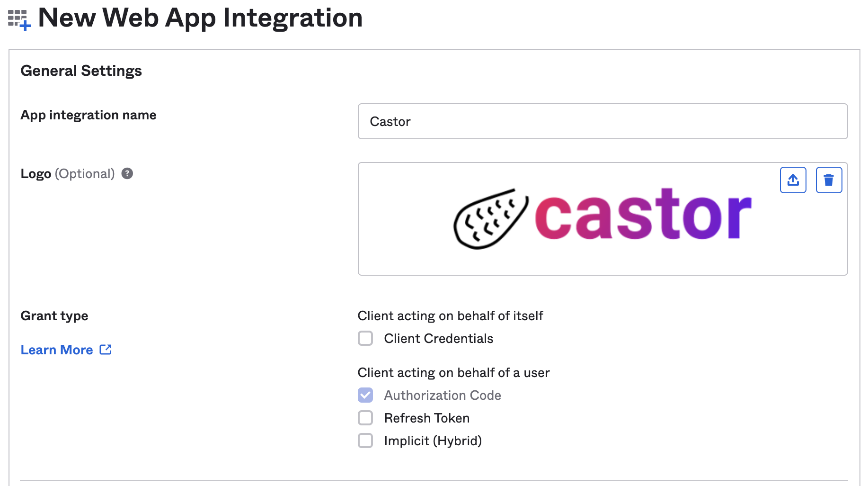Click the Refresh Token label
Screen dimensions: 868x486
[x=426, y=418]
